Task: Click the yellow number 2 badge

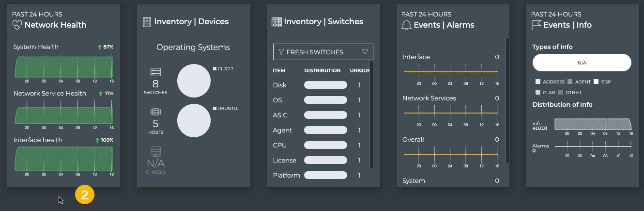Action: 85,195
